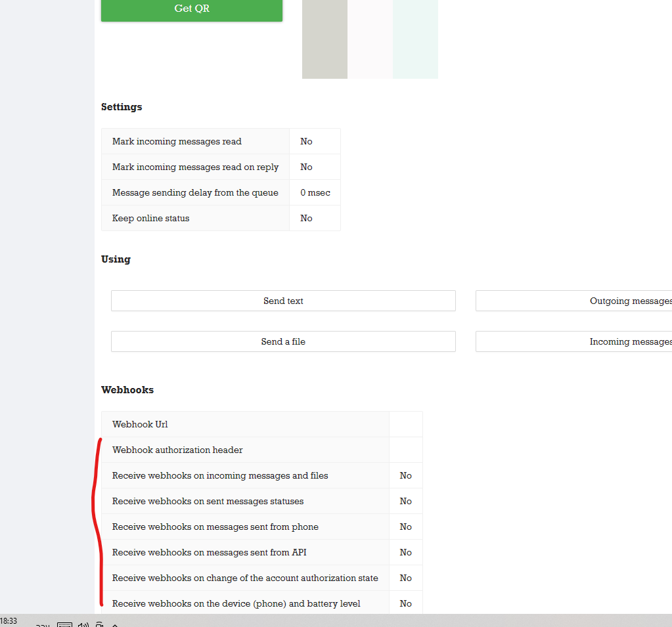
Task: Click the Webhooks section heading
Action: (127, 390)
